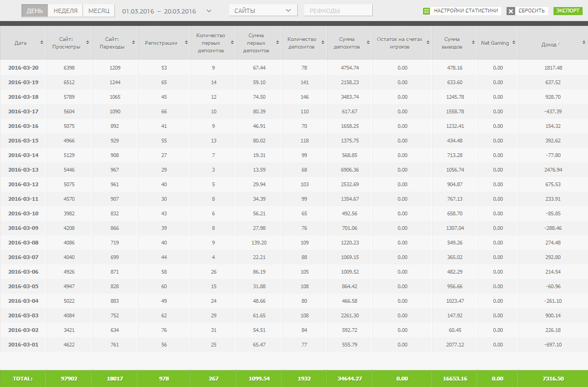Click total deposits count 1932
This screenshot has width=588, height=387.
(x=304, y=378)
